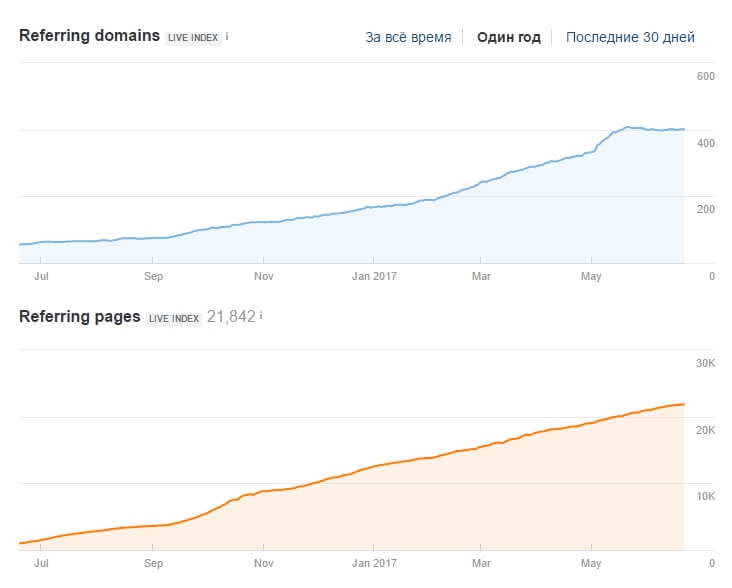
Task: Click the peak of the blue domains line
Action: tap(627, 127)
